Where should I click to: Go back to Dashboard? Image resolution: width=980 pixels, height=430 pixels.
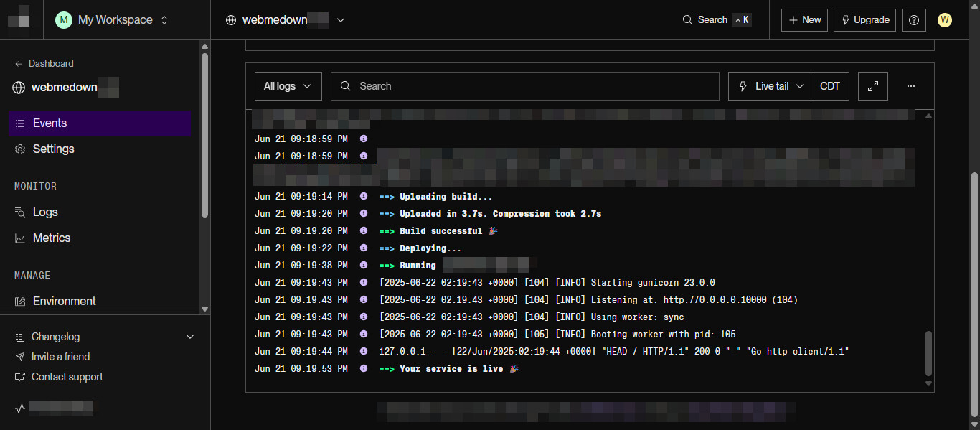44,63
